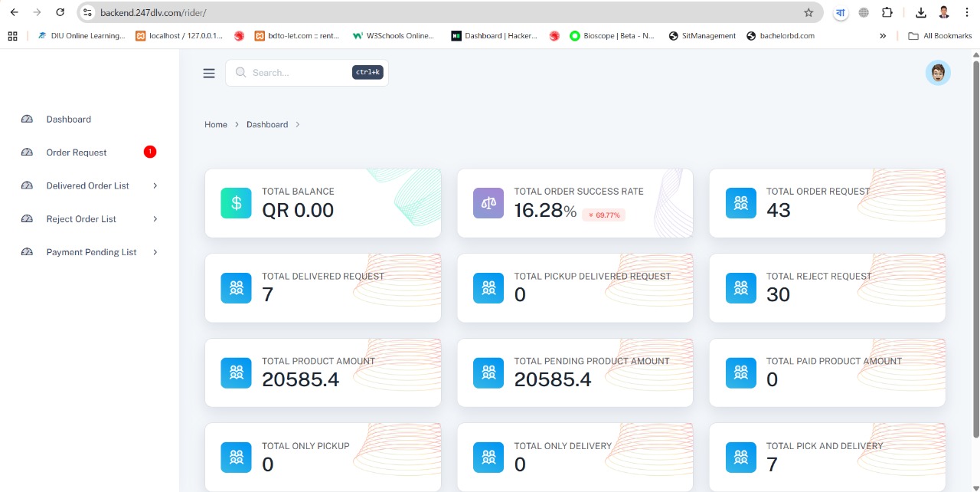Click the hamburger menu icon
Image resolution: width=980 pixels, height=492 pixels.
pyautogui.click(x=209, y=73)
